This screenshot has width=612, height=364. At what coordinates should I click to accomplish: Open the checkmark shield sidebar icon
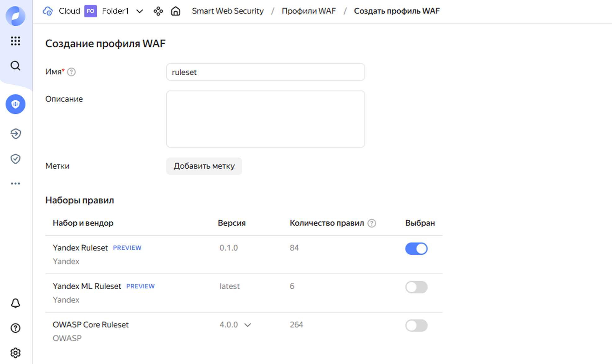click(15, 159)
